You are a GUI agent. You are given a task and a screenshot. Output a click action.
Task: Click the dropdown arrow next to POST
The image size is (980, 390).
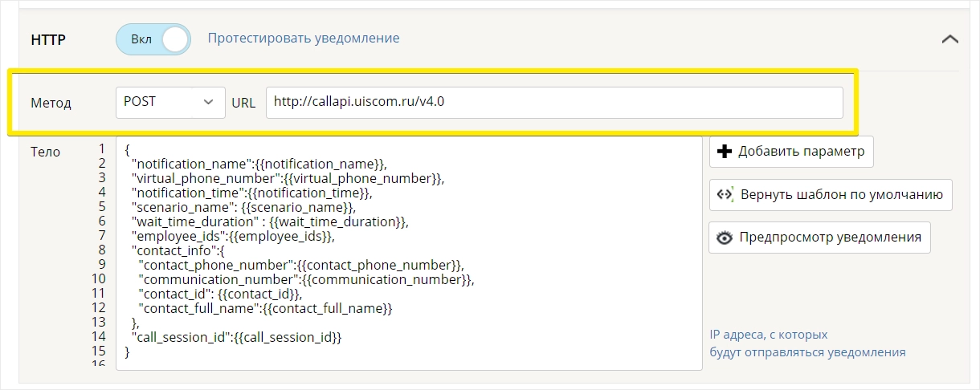(x=209, y=102)
